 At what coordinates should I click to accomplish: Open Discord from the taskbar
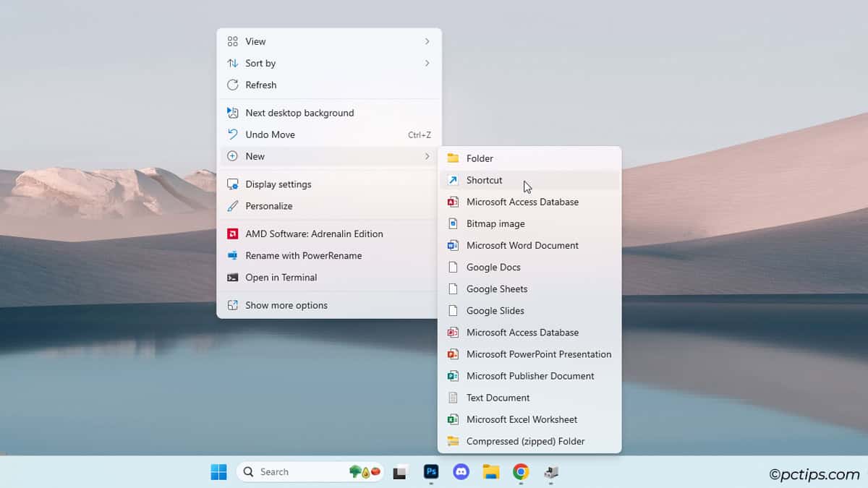coord(461,472)
